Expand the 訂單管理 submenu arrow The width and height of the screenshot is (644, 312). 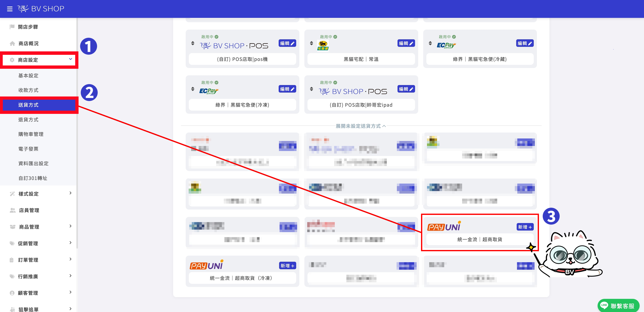pyautogui.click(x=71, y=259)
